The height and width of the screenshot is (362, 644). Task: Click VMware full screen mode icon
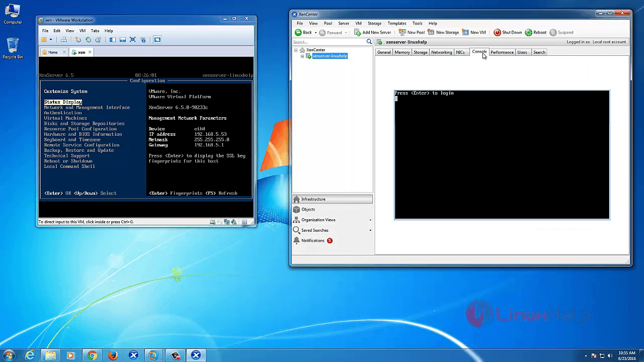pos(133,40)
